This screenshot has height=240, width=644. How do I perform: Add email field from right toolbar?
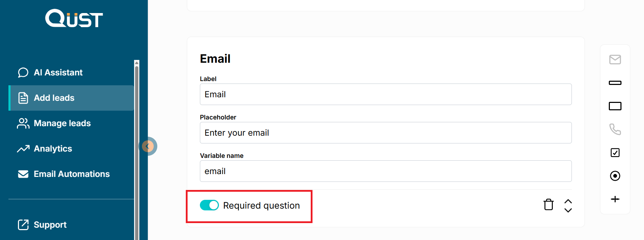[x=615, y=60]
